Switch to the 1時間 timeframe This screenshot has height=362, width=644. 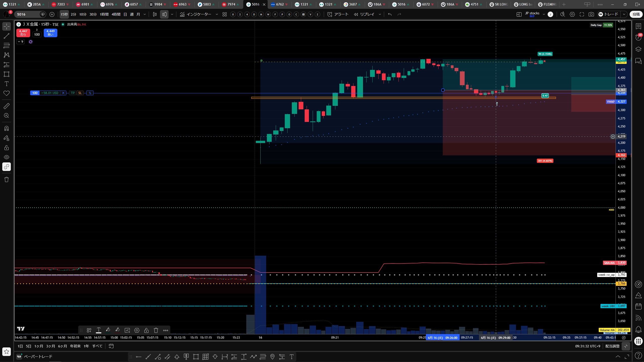pyautogui.click(x=104, y=15)
